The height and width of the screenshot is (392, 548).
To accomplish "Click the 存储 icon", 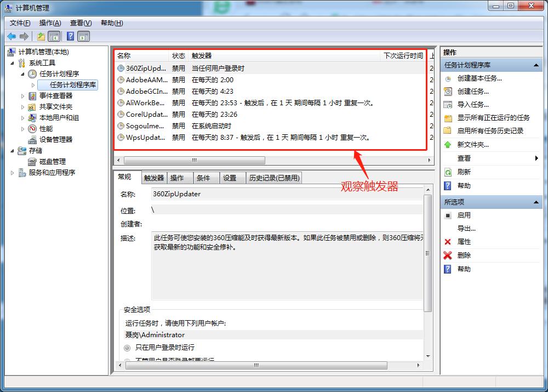I will click(22, 151).
